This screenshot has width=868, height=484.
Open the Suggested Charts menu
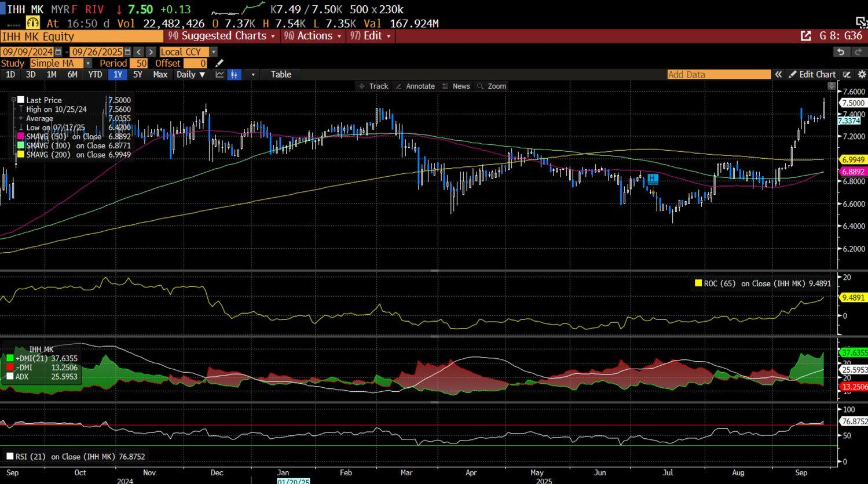click(222, 36)
